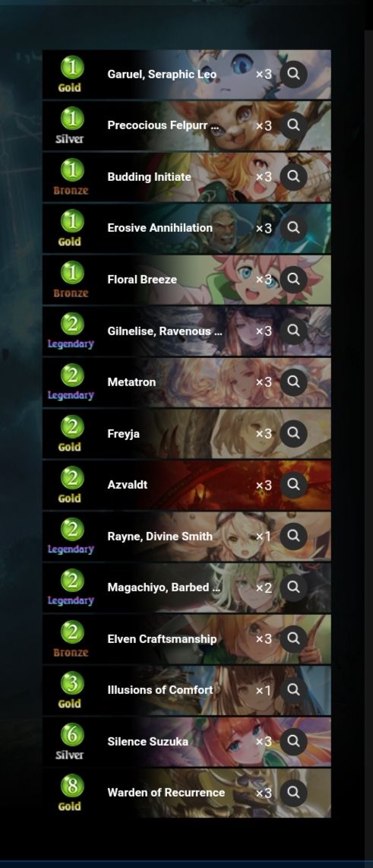Inspect Silence Suzuka with magnifier icon
This screenshot has width=373, height=868.
pos(293,740)
